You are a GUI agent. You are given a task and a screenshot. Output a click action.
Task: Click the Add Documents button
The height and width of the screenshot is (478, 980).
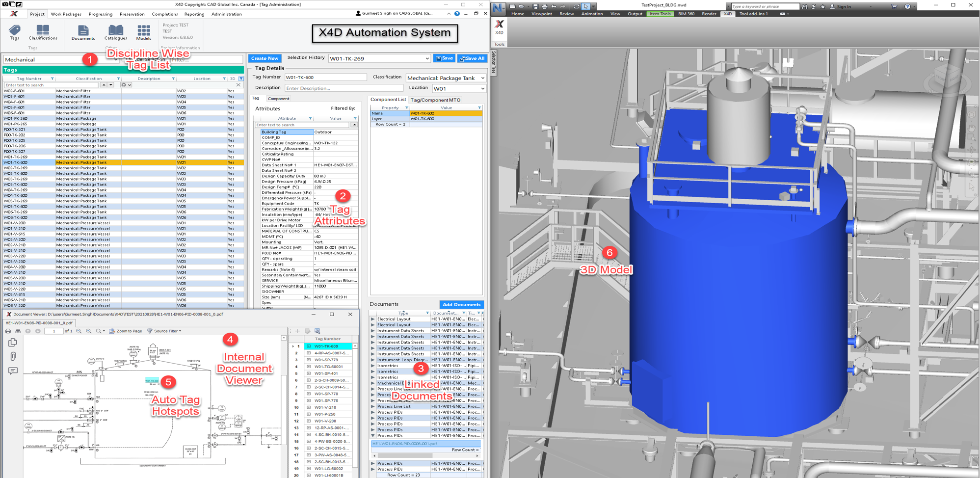[461, 305]
